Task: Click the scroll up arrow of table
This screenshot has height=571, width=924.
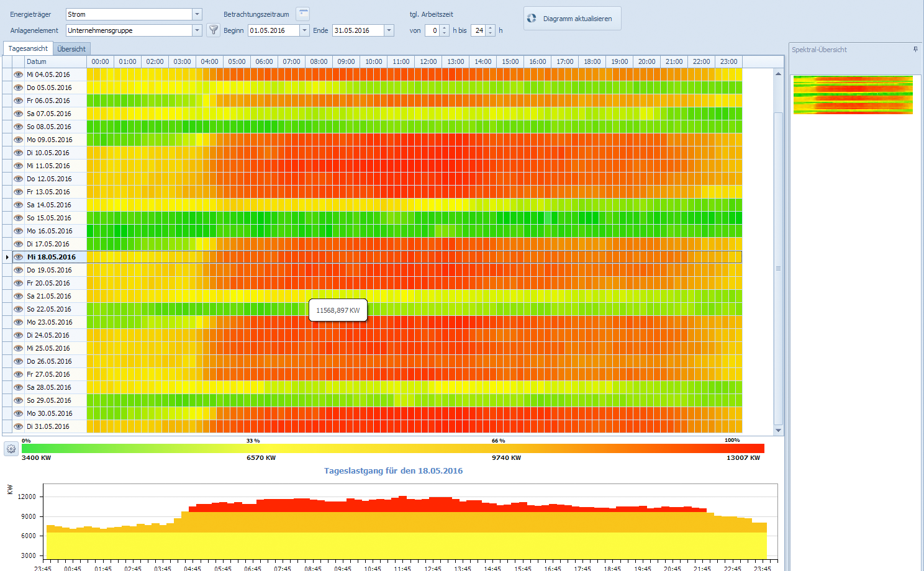Action: point(778,73)
